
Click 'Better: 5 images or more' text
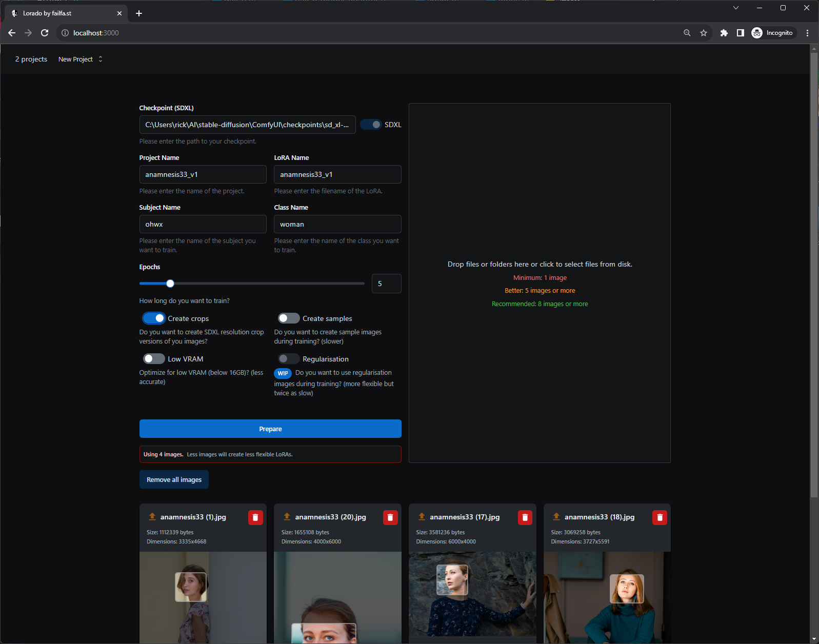540,291
